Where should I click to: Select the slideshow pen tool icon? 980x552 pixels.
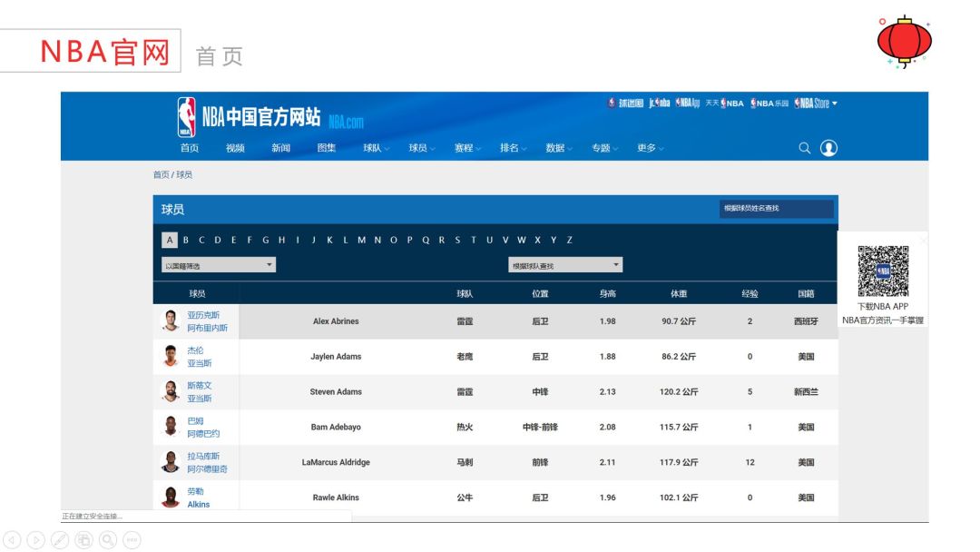[x=60, y=540]
